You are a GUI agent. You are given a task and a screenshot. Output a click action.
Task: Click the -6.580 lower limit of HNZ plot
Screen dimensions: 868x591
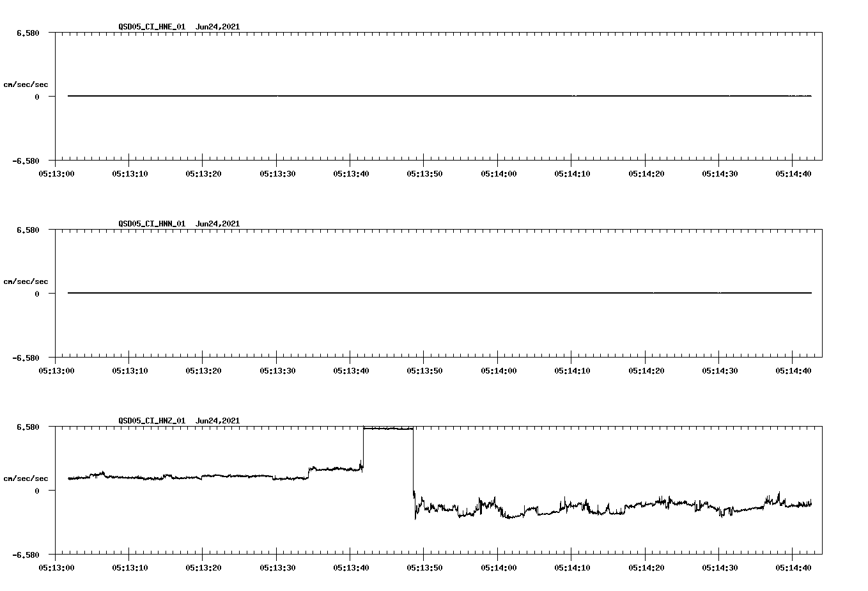[26, 555]
